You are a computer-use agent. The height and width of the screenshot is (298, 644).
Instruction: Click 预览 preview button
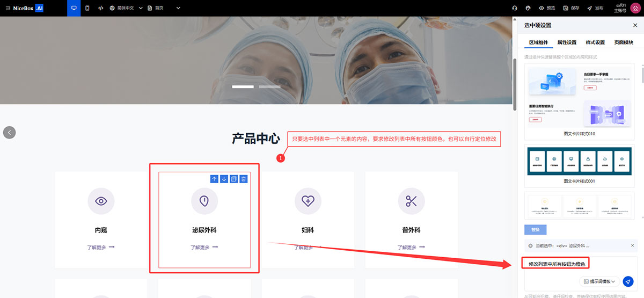[547, 8]
